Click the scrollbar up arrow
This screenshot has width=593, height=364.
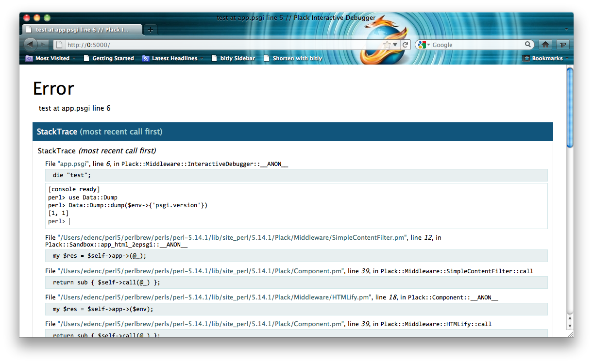point(570,318)
